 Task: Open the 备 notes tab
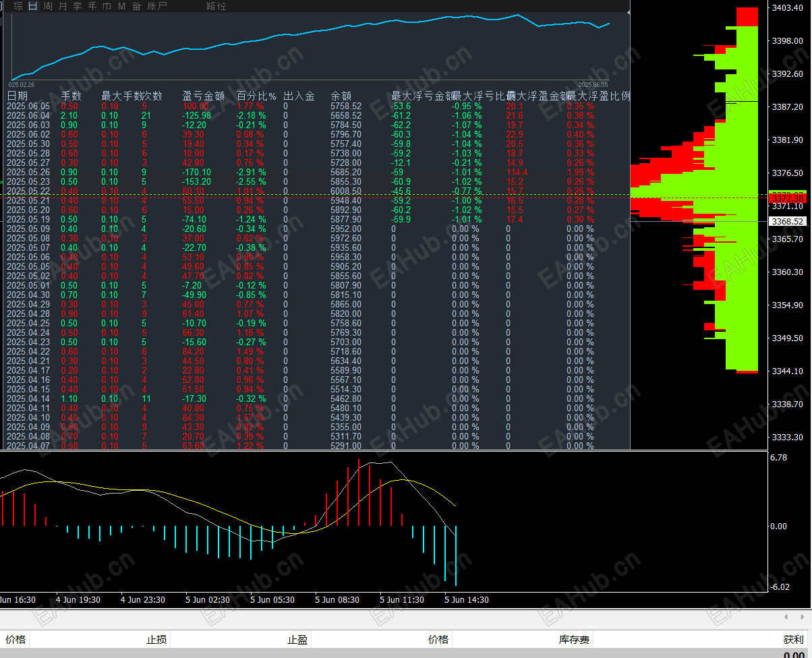[x=137, y=6]
